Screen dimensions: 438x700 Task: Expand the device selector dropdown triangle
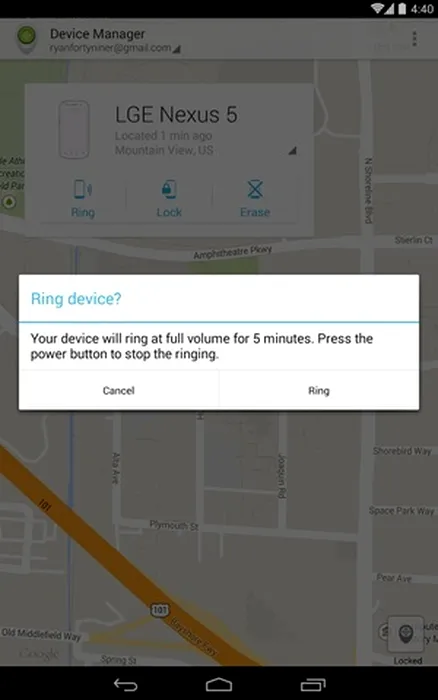point(292,150)
